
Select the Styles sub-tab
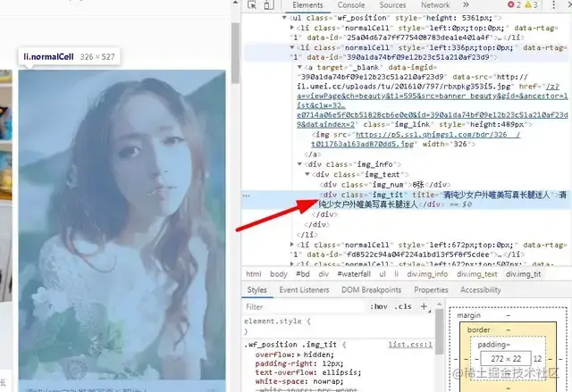[257, 290]
